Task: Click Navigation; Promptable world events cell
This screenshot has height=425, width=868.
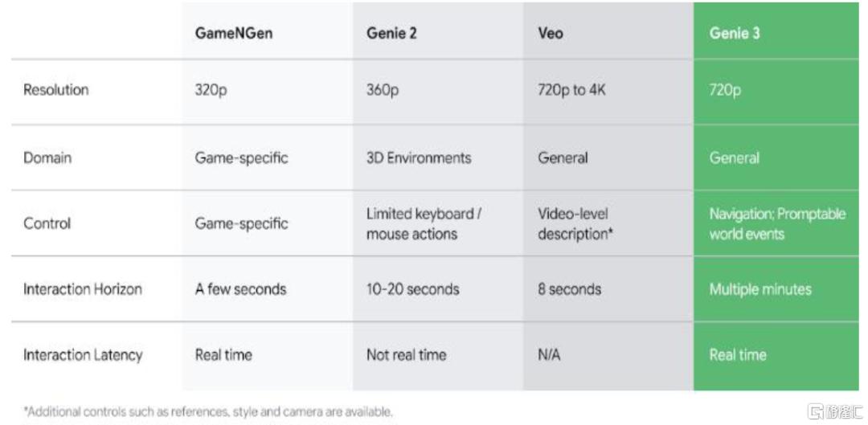Action: point(777,223)
